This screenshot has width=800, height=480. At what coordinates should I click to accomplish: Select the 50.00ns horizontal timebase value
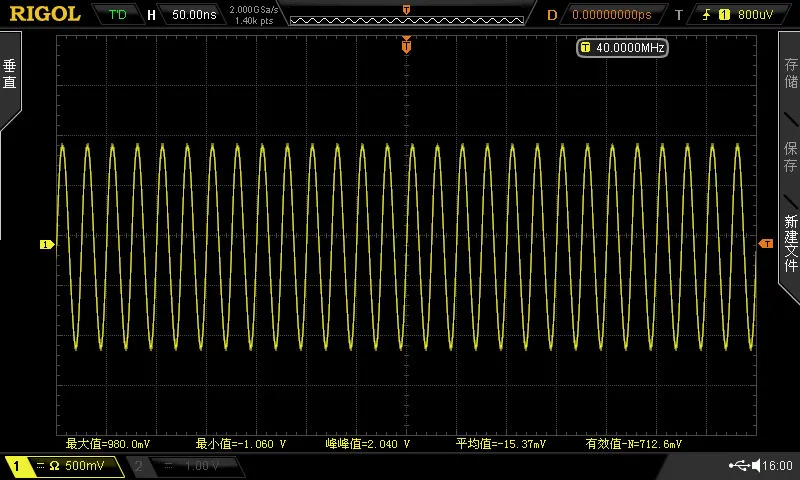point(194,15)
